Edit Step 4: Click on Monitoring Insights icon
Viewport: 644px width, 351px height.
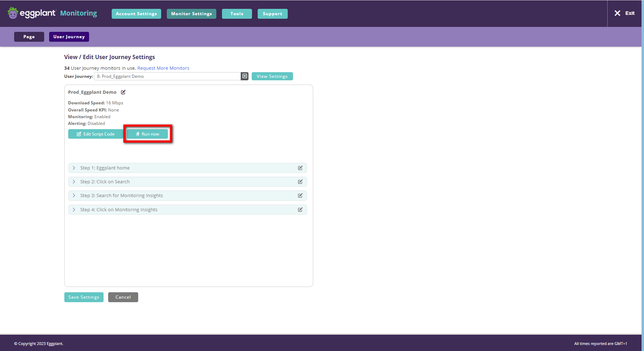pos(300,209)
